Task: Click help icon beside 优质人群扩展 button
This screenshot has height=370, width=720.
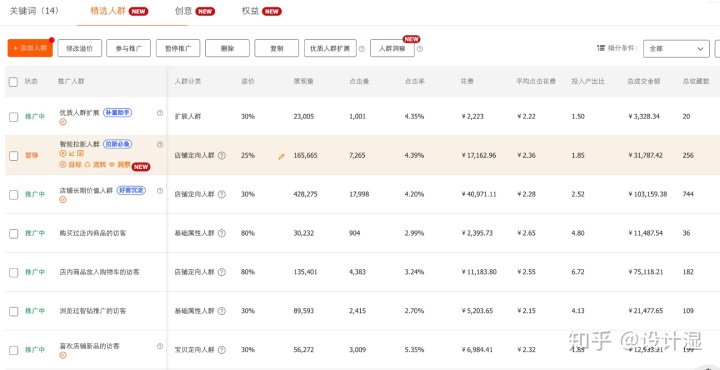Action: pyautogui.click(x=362, y=49)
